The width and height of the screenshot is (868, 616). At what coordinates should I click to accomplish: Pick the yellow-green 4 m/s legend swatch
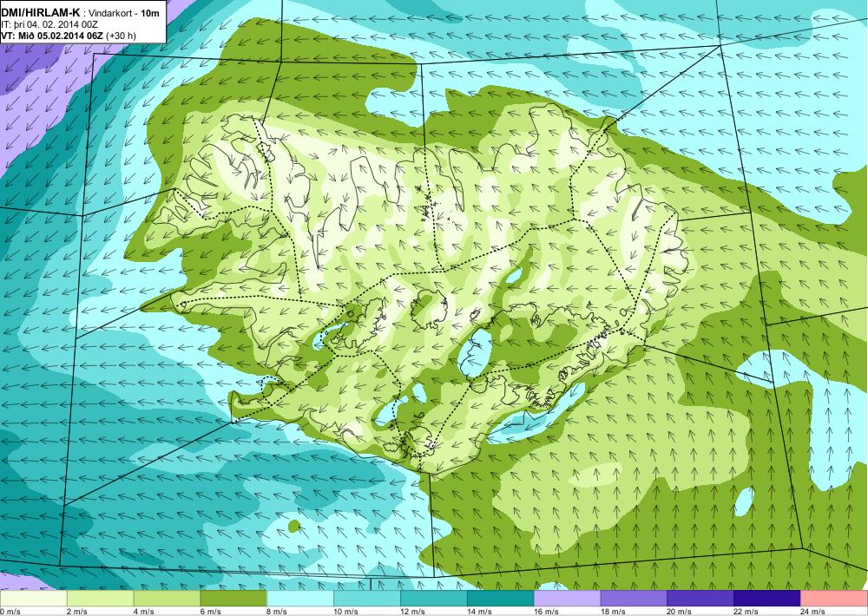tap(167, 598)
